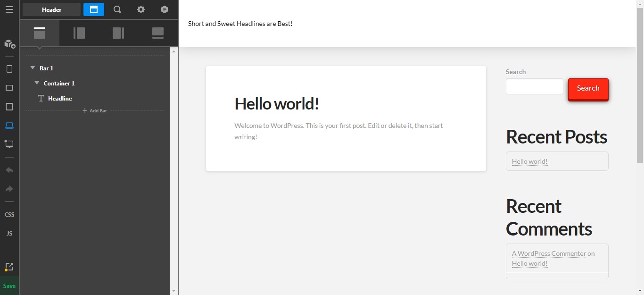This screenshot has height=295, width=644.
Task: Click the add elements cube icon
Action: [x=9, y=44]
